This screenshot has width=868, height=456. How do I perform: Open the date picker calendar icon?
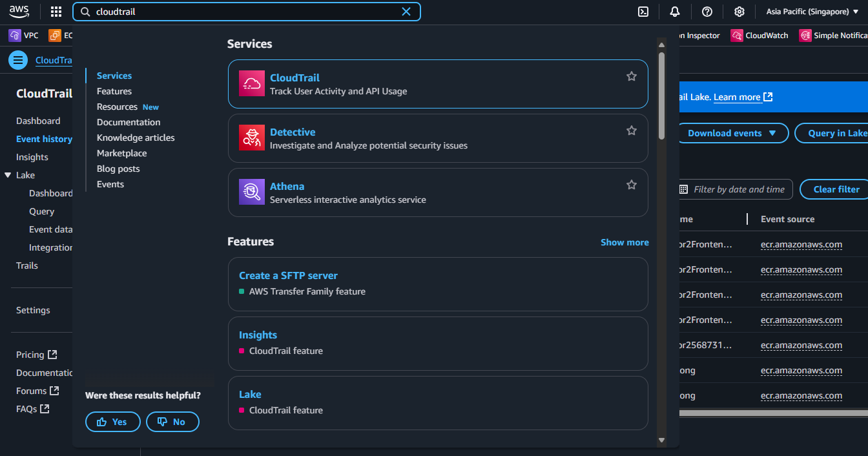(x=685, y=189)
